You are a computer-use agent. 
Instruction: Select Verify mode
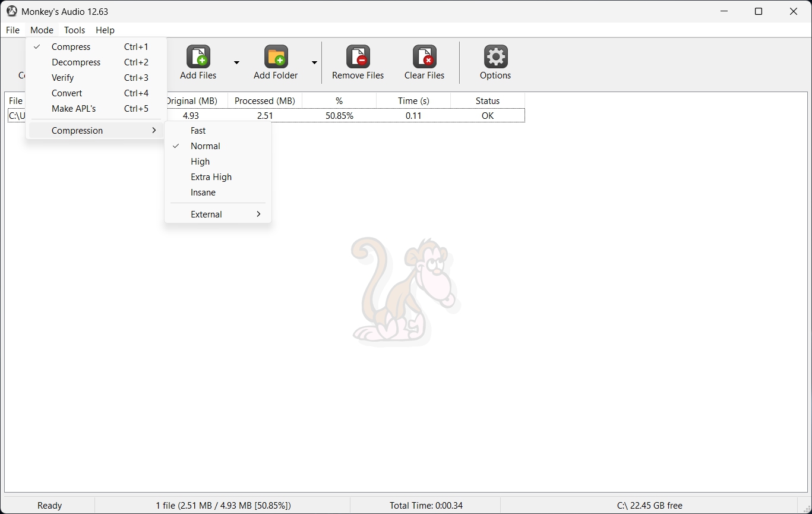(x=96, y=78)
